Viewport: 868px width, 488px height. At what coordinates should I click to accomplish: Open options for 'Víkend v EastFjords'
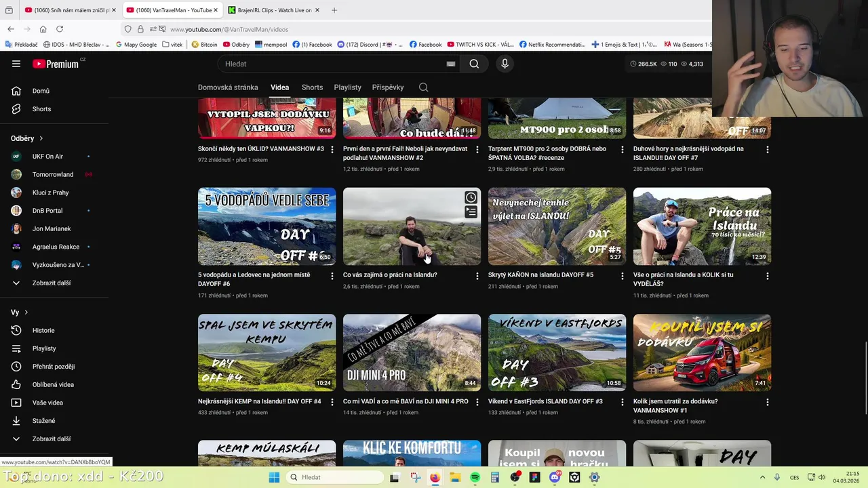622,402
